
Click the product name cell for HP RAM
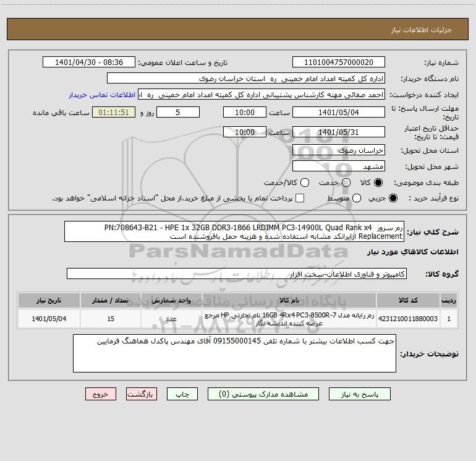point(289,319)
